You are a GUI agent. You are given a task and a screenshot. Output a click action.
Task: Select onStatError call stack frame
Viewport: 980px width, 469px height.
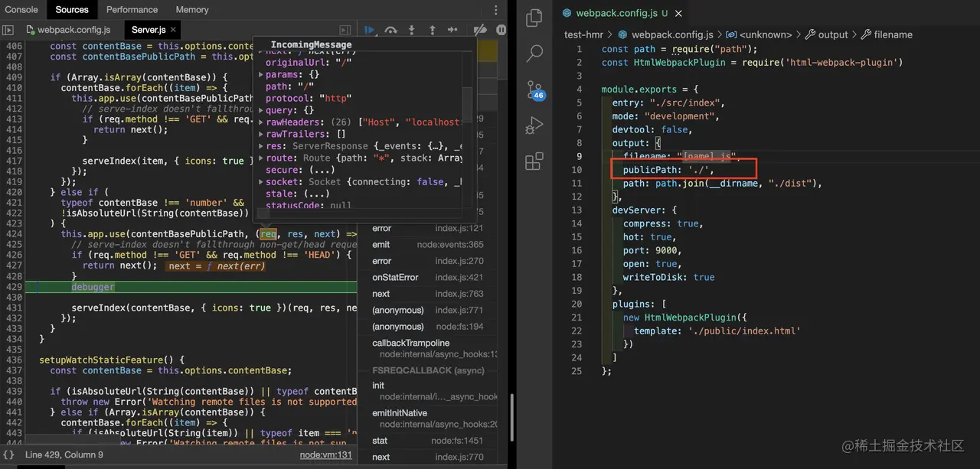429,278
